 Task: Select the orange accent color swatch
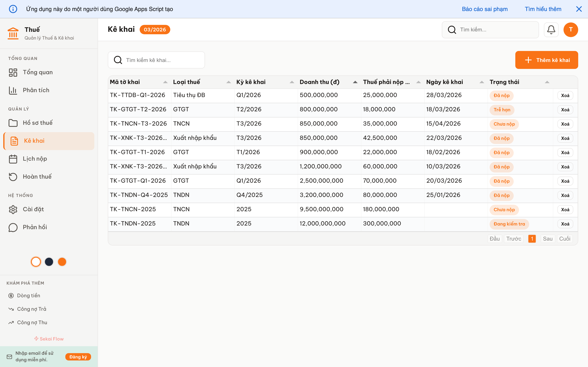pos(62,262)
